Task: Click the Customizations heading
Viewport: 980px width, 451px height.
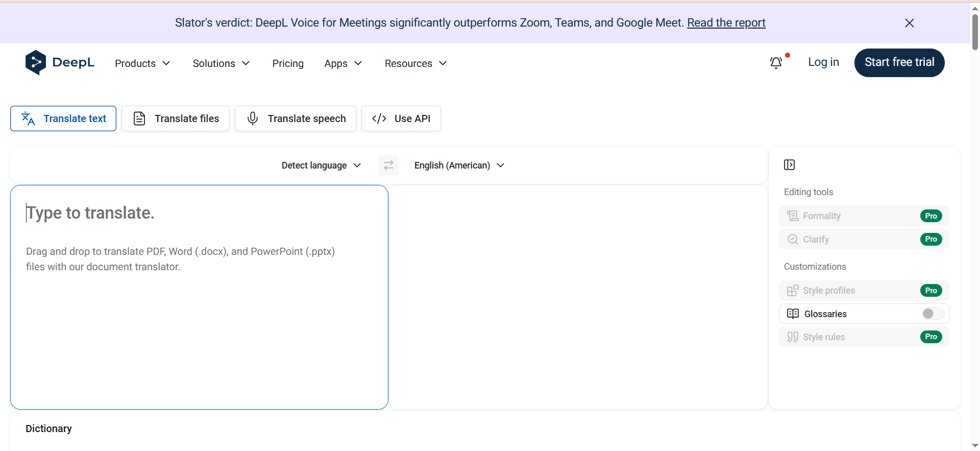Action: [x=815, y=267]
